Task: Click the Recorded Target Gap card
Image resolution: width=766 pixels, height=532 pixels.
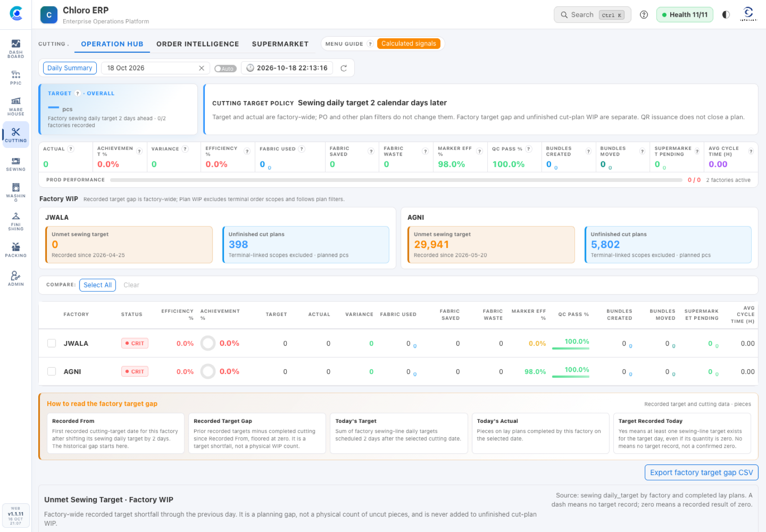Action: point(257,433)
